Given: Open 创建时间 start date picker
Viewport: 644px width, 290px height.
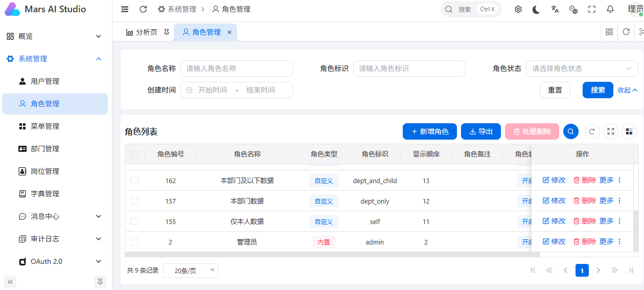Looking at the screenshot, I should coord(212,90).
